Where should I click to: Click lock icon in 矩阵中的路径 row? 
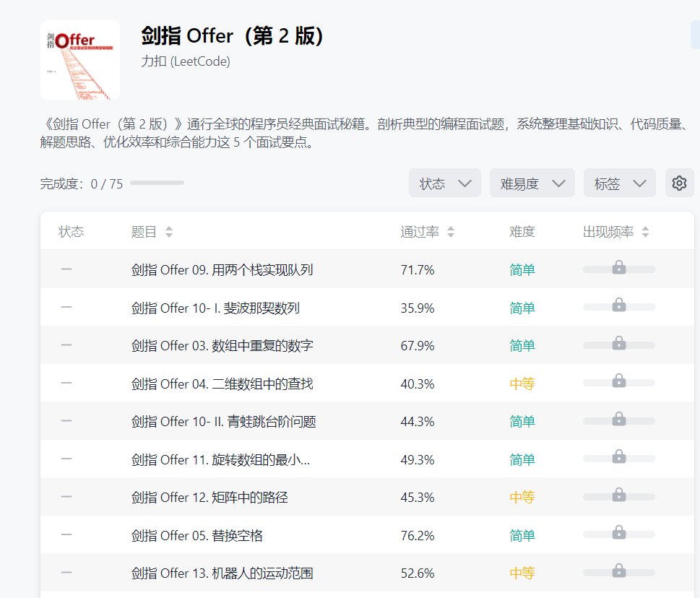coord(619,495)
